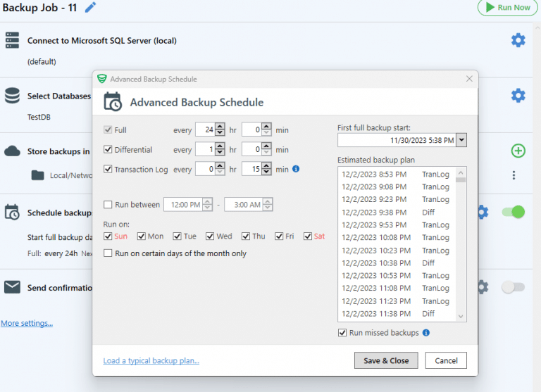Click the Transaction Log info icon

point(296,169)
